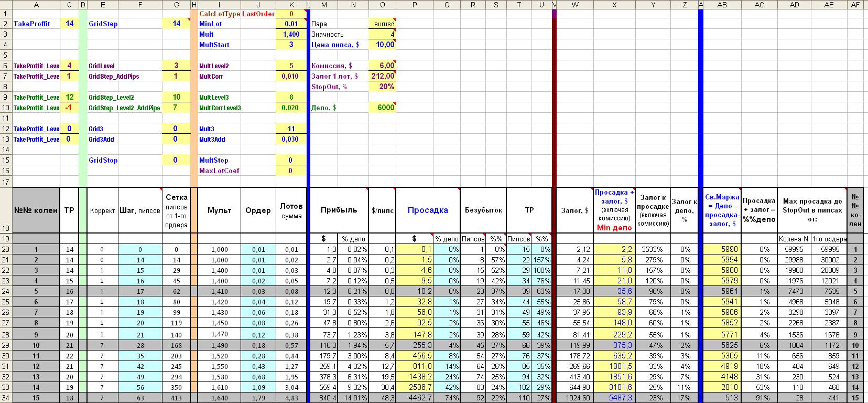Click the Mult value 1,400 in row 3
The image size is (868, 403).
point(291,34)
